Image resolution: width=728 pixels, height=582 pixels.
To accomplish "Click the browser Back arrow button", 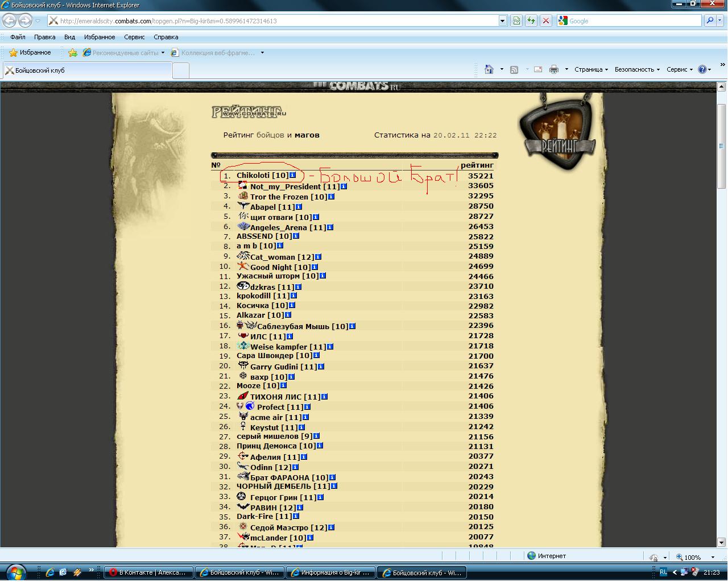I will coord(10,21).
